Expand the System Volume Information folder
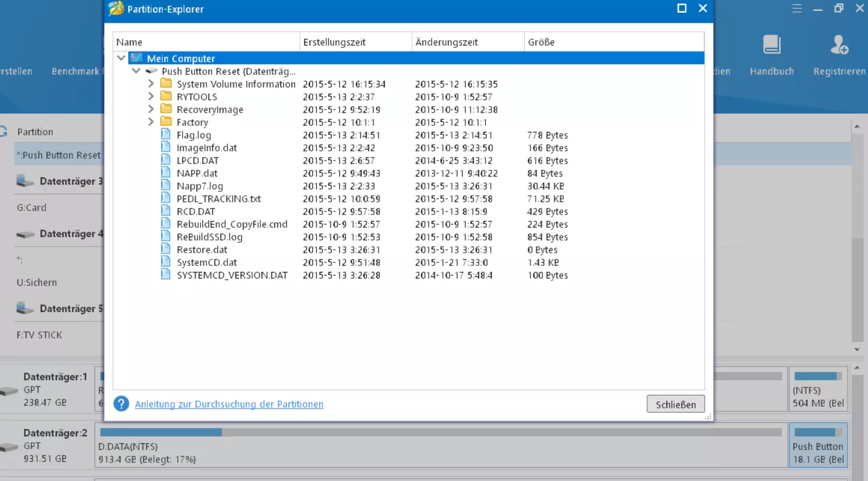This screenshot has width=868, height=481. [x=151, y=84]
